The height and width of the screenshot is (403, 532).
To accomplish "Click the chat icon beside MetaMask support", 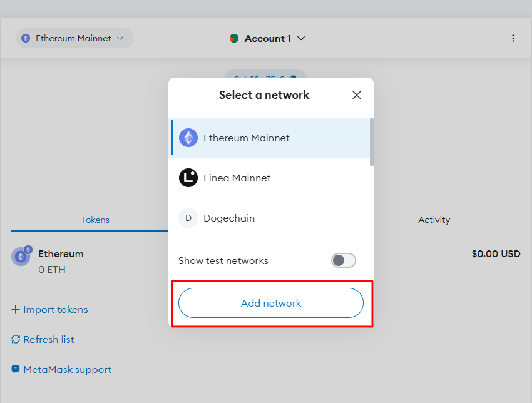I will pyautogui.click(x=16, y=369).
